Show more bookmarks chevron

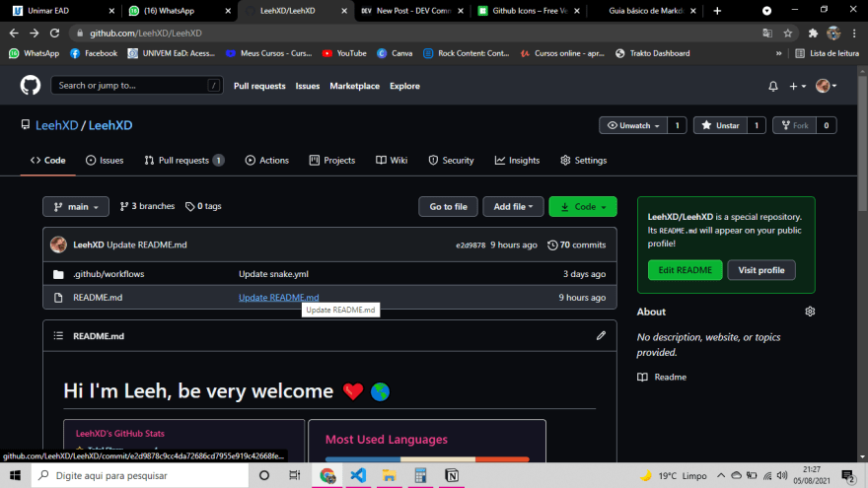point(779,53)
